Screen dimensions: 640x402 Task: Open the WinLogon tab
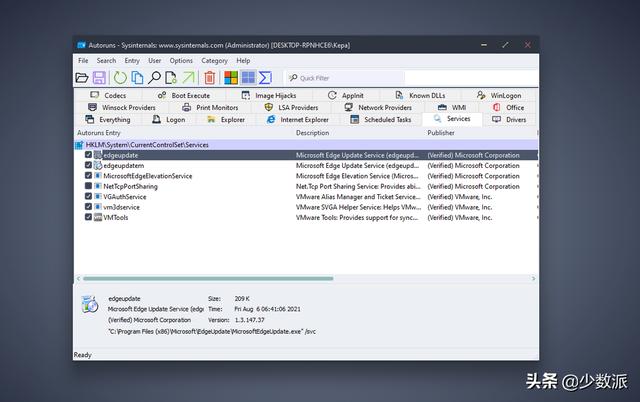coord(499,95)
